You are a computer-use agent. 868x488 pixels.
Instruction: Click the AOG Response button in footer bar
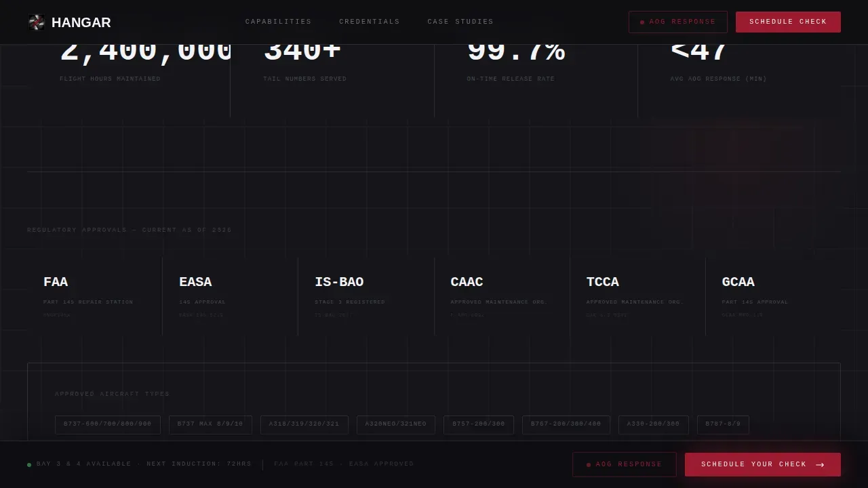pos(625,464)
